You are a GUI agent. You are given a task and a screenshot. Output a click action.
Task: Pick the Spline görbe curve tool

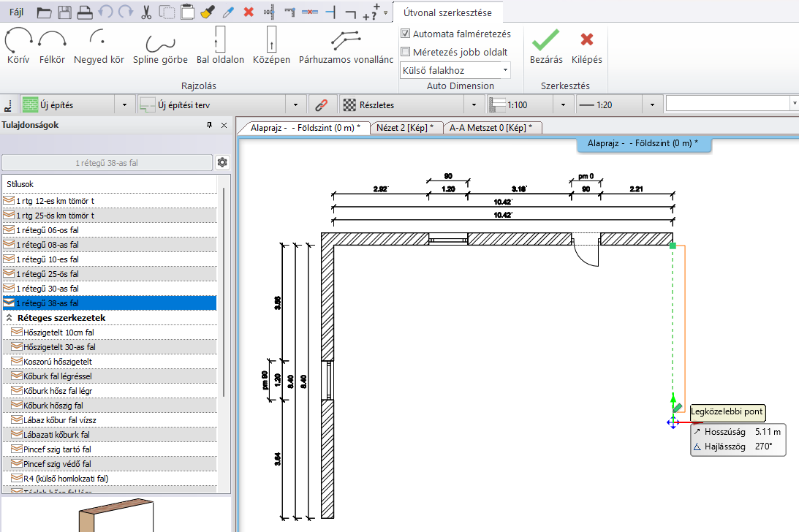(160, 45)
